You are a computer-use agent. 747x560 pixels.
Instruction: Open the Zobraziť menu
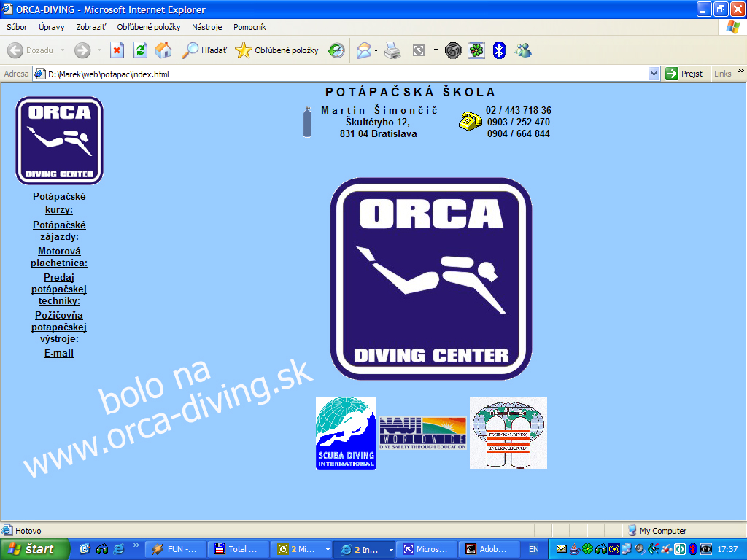click(91, 27)
